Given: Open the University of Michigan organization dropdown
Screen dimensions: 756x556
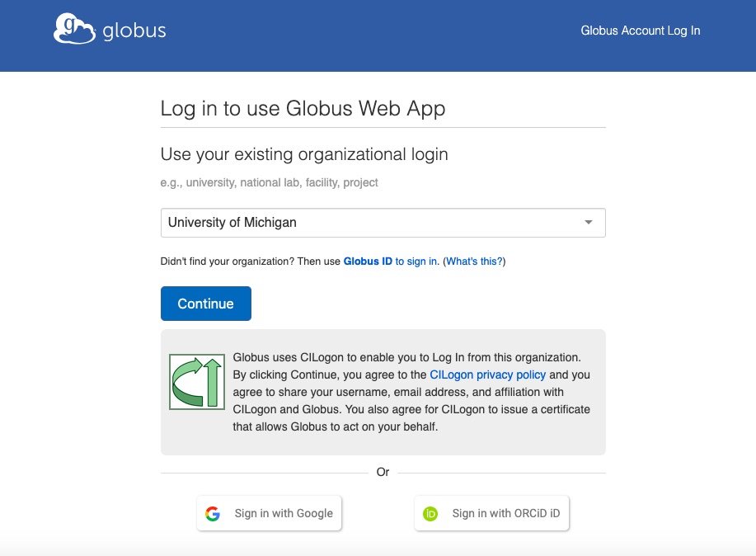Looking at the screenshot, I should click(x=383, y=223).
